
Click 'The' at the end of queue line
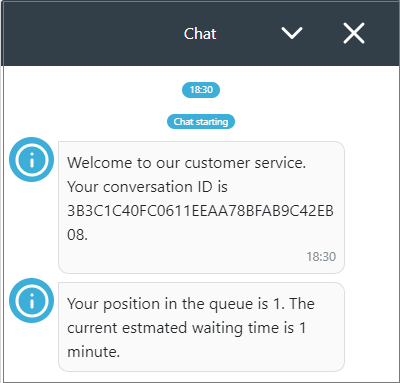point(302,304)
